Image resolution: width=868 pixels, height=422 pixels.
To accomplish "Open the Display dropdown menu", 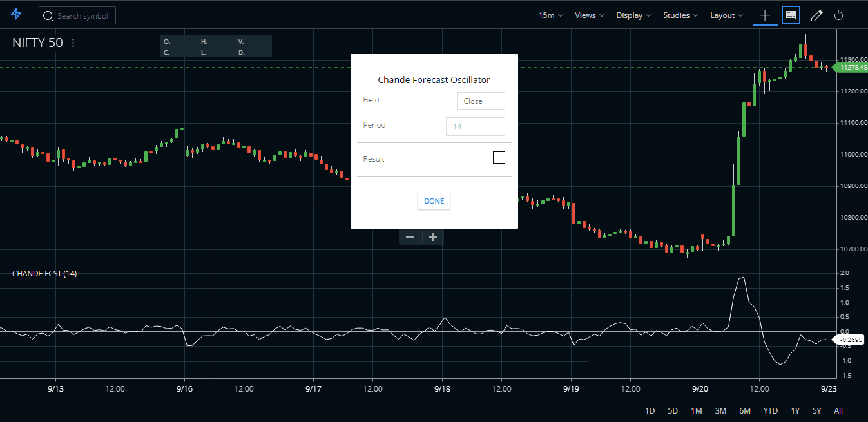I will pos(633,15).
